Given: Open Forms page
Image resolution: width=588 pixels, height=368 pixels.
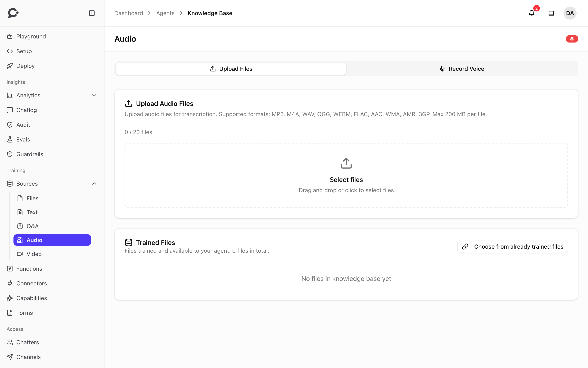Looking at the screenshot, I should point(52,313).
